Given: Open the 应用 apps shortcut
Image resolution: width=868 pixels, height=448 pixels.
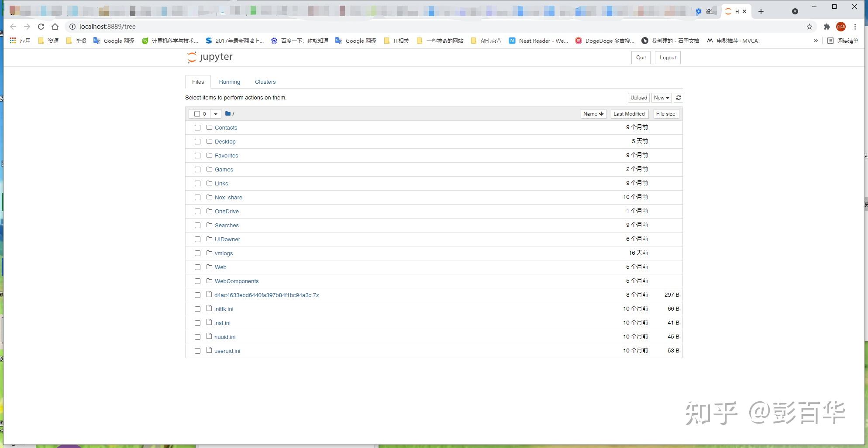Looking at the screenshot, I should point(20,41).
